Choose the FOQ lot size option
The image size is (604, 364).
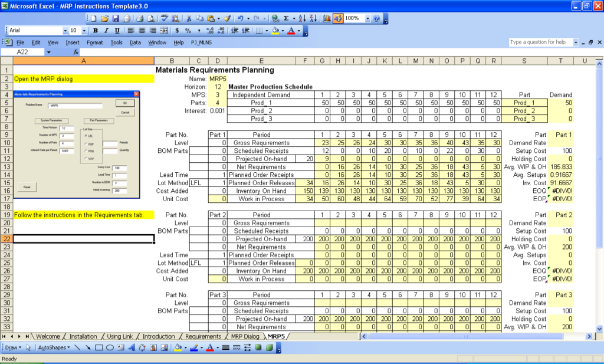[x=86, y=151]
